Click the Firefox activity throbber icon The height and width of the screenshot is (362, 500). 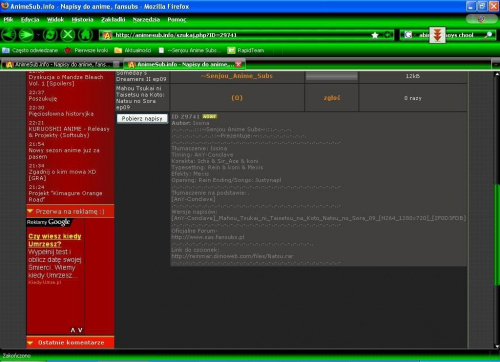pos(481,19)
